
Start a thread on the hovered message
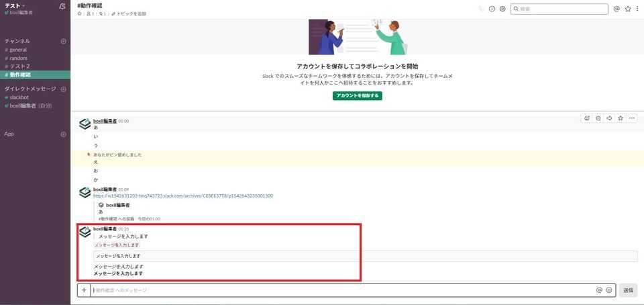[598, 118]
